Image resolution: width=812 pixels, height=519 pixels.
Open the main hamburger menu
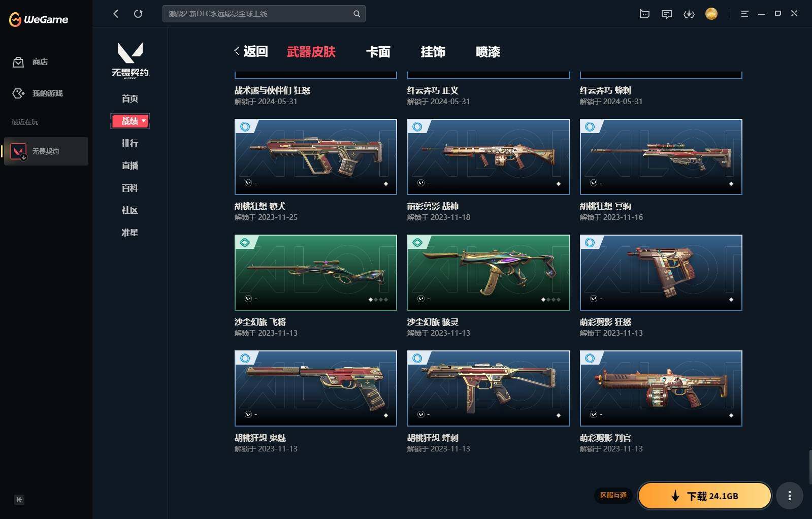pos(744,14)
